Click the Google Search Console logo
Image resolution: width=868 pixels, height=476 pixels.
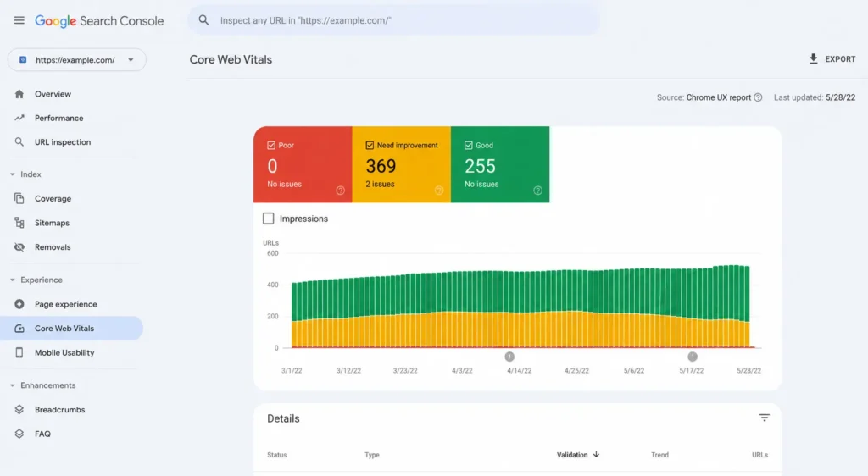(99, 21)
